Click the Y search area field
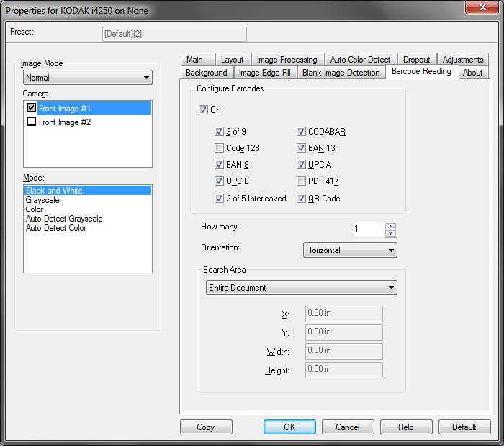The image size is (504, 446). [344, 332]
